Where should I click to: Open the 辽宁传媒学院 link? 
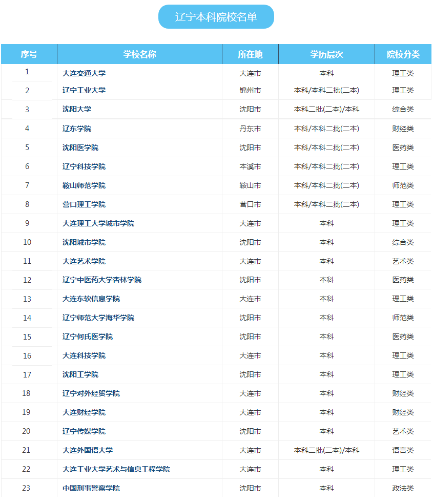click(84, 431)
